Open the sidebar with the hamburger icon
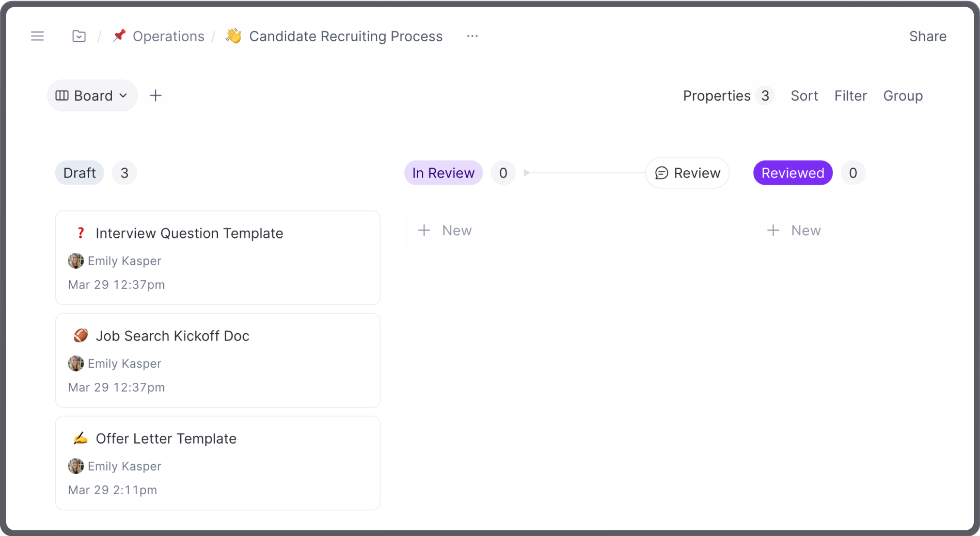Image resolution: width=980 pixels, height=536 pixels. pos(37,36)
